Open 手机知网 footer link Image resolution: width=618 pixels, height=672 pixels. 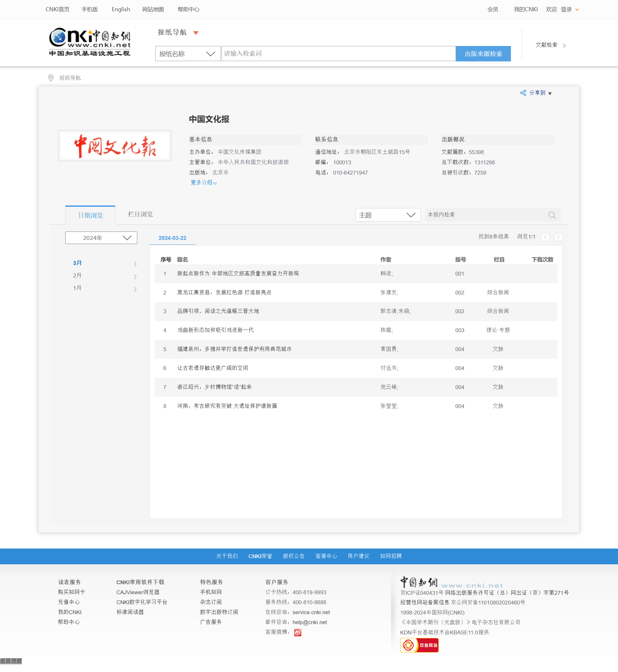(x=211, y=592)
